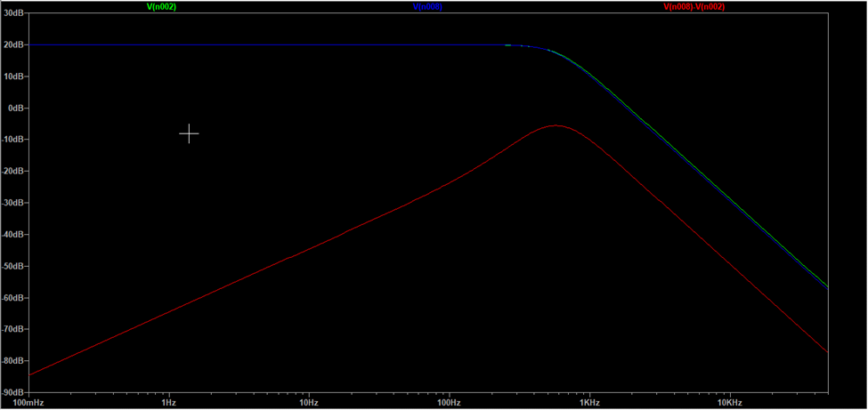
Task: Click the -90dB label at axis bottom
Action: pyautogui.click(x=12, y=392)
